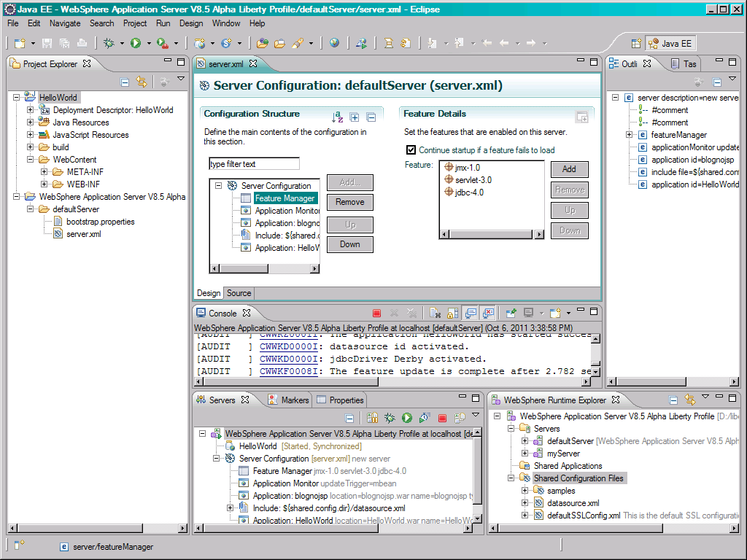
Task: Start the server in the Servers view
Action: (406, 417)
